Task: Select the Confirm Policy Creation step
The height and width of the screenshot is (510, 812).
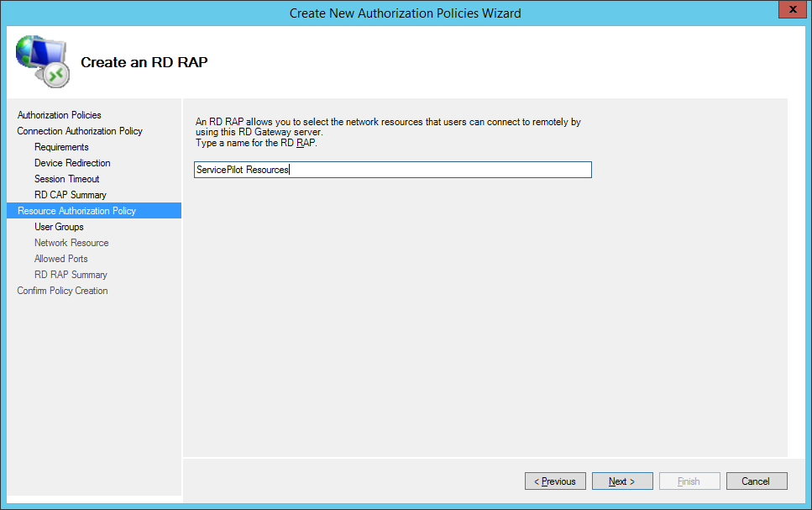Action: click(x=62, y=291)
